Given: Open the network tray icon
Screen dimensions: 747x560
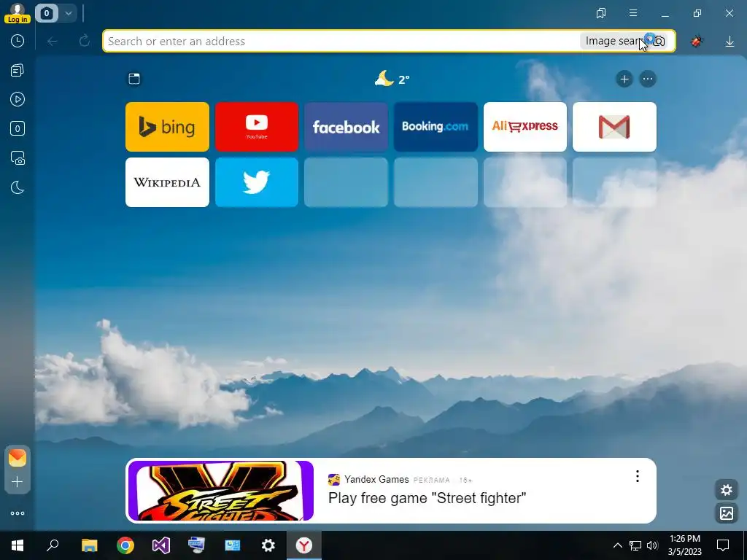Looking at the screenshot, I should 635,545.
